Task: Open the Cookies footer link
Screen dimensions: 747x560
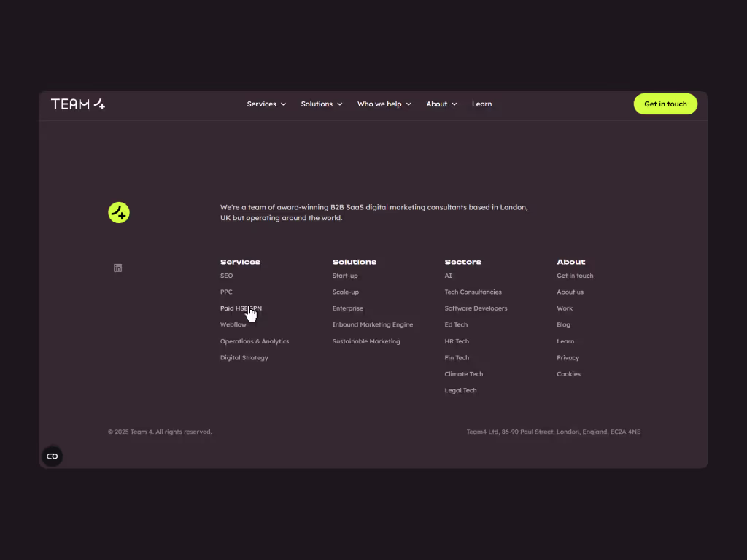Action: [x=568, y=374]
